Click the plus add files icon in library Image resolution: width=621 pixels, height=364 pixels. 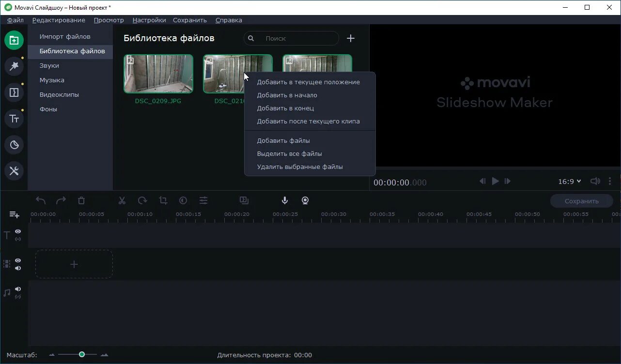point(351,38)
